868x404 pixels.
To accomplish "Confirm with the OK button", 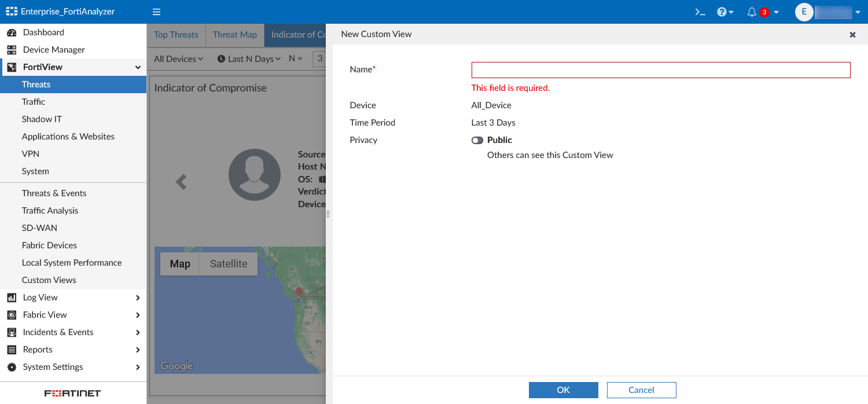I will click(563, 390).
